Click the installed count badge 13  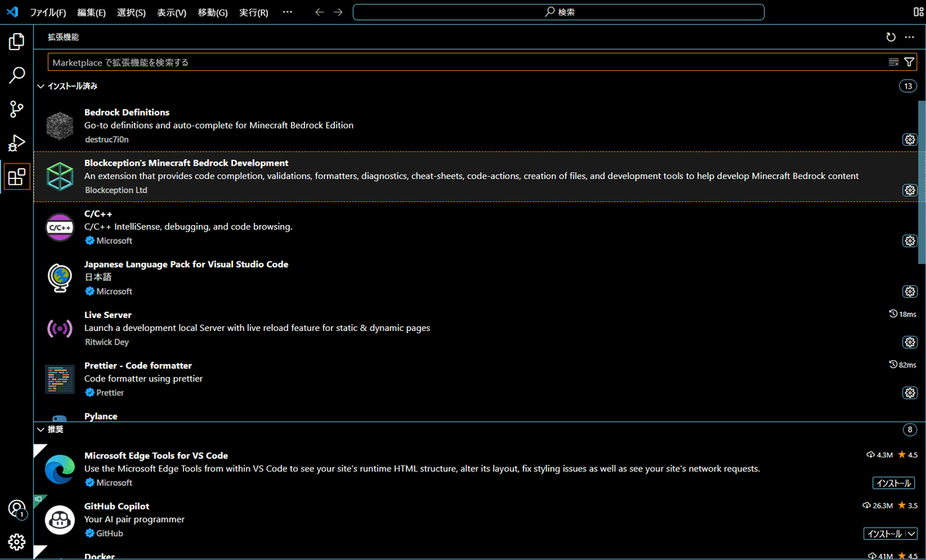[907, 86]
